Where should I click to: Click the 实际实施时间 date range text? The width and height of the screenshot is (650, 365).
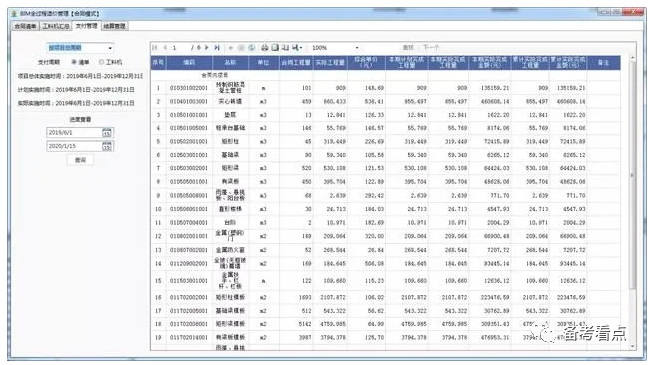point(76,103)
